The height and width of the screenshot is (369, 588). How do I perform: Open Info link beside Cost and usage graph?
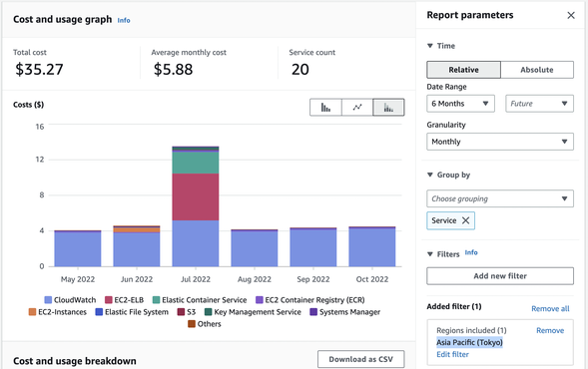point(124,20)
